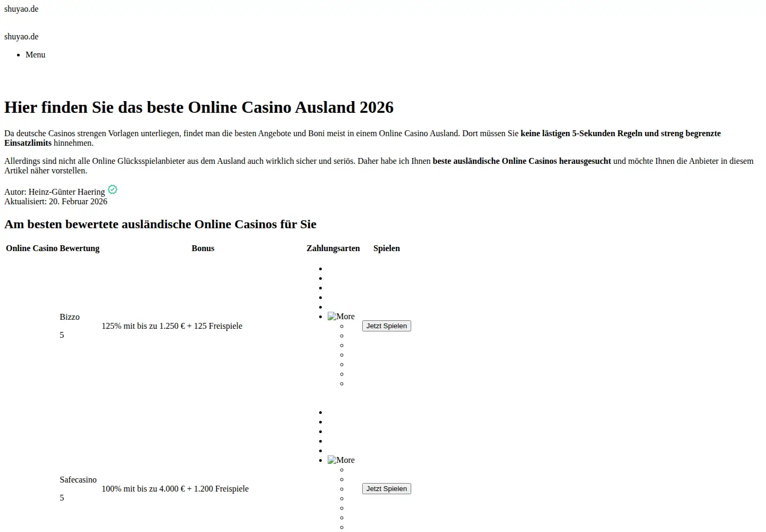Click the Bewertung column header
This screenshot has width=766, height=532.
80,248
